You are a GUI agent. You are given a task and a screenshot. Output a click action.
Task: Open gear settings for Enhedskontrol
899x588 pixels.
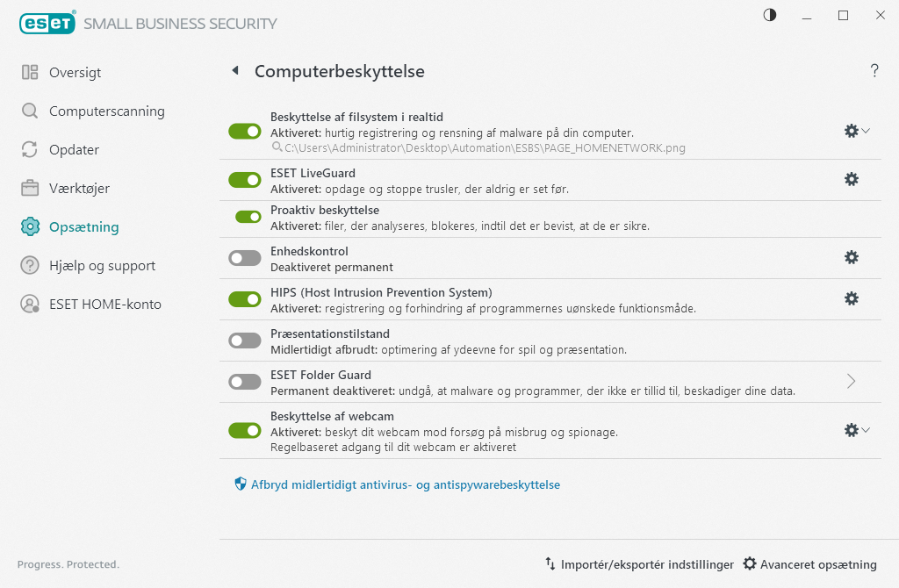click(x=851, y=257)
